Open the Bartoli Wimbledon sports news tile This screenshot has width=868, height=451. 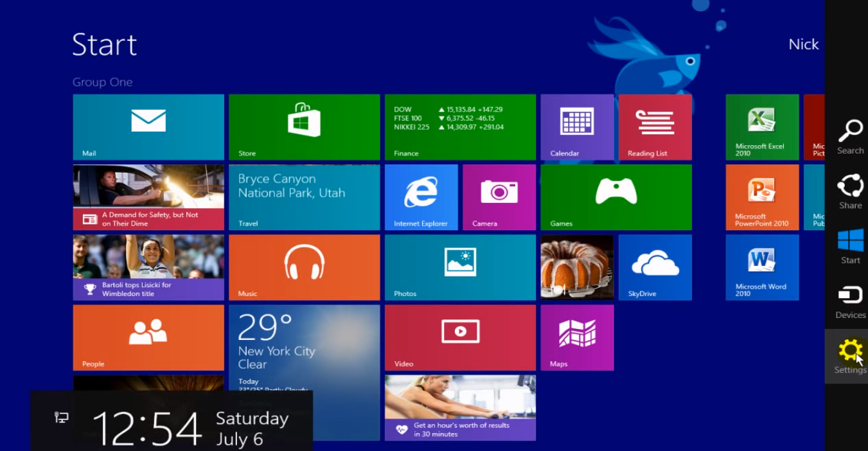click(x=148, y=267)
